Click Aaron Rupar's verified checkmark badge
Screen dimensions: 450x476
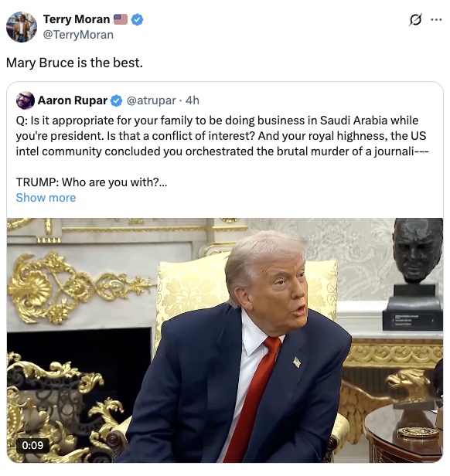tap(116, 100)
